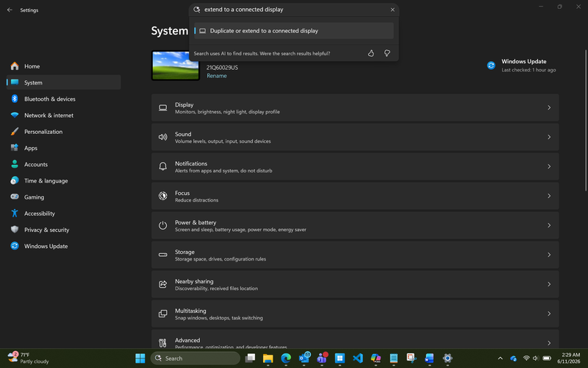Viewport: 588px width, 368px height.
Task: Open Microsoft Store from the taskbar
Action: [x=340, y=358]
